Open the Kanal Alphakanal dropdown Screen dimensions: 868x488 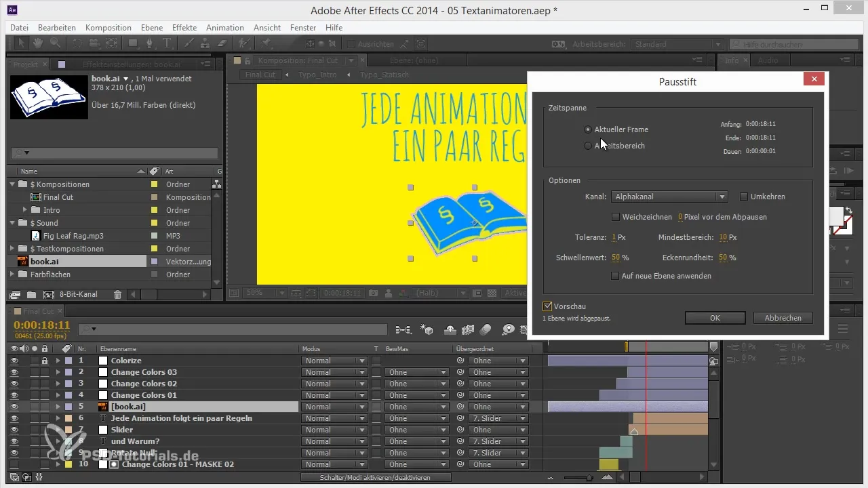pos(669,197)
